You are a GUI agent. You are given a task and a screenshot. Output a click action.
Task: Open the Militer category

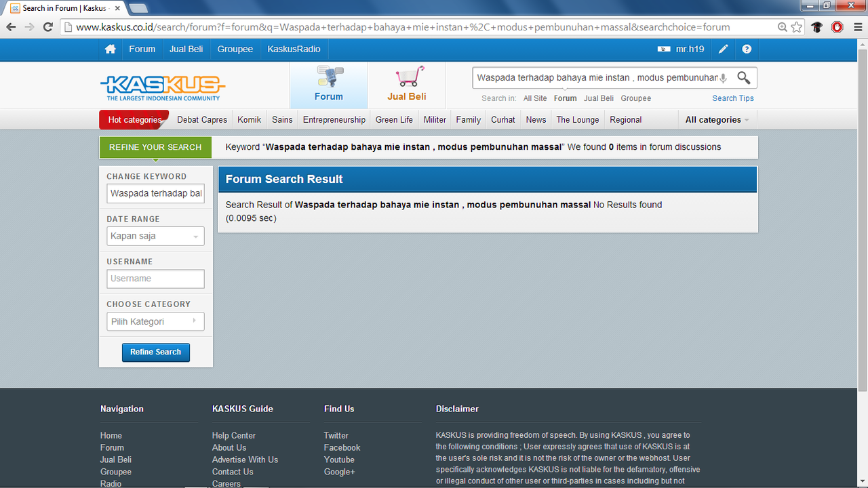[435, 120]
